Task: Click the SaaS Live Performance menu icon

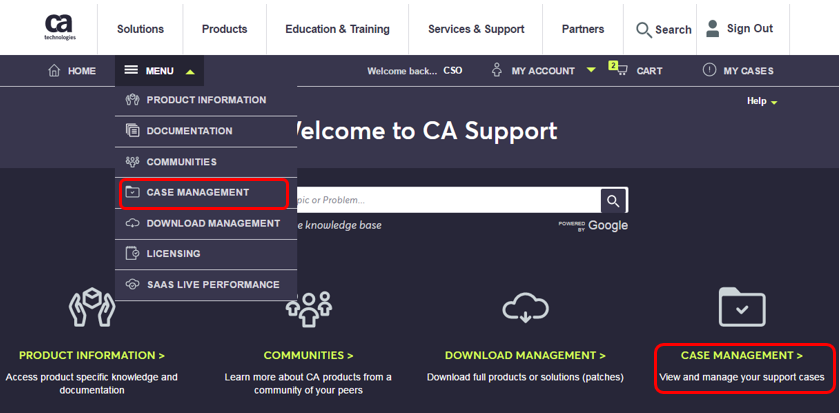Action: (x=132, y=284)
